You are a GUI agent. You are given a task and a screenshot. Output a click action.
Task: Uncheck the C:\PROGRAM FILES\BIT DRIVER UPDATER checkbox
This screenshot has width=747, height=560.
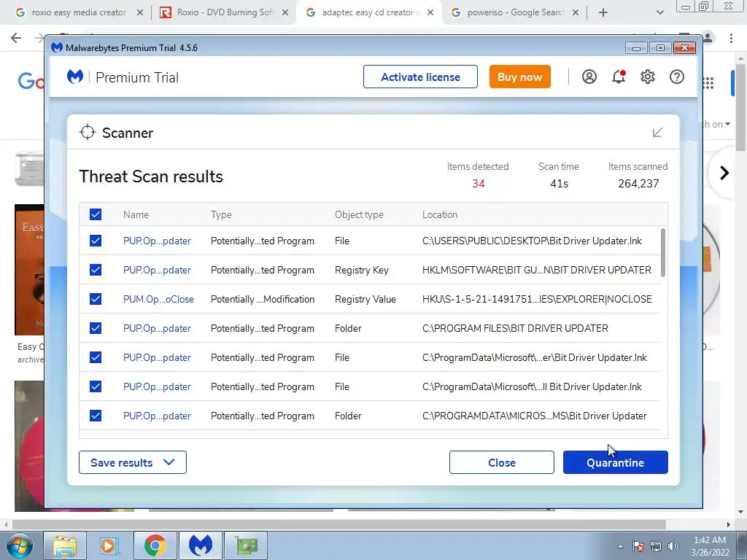tap(96, 328)
